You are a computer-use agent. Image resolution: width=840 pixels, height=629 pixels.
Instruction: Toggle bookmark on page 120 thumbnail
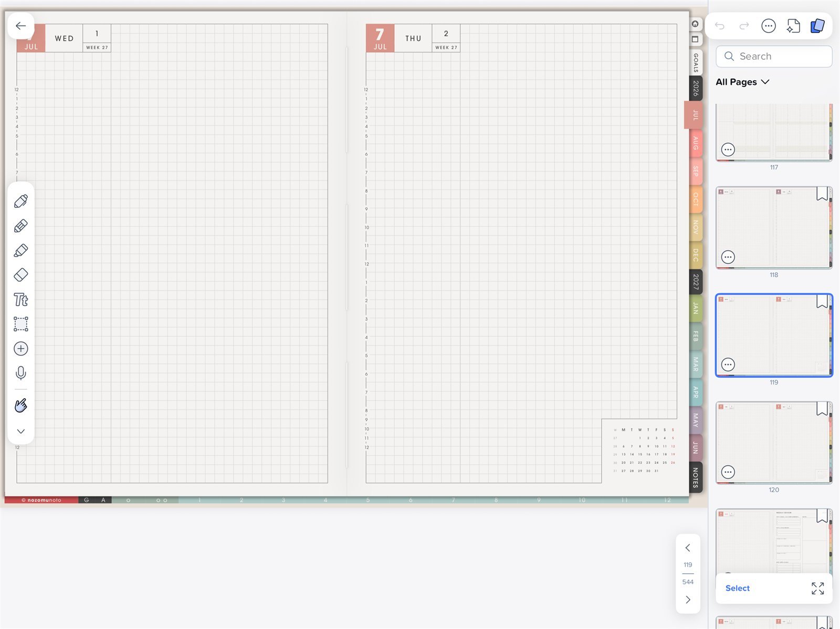click(822, 409)
